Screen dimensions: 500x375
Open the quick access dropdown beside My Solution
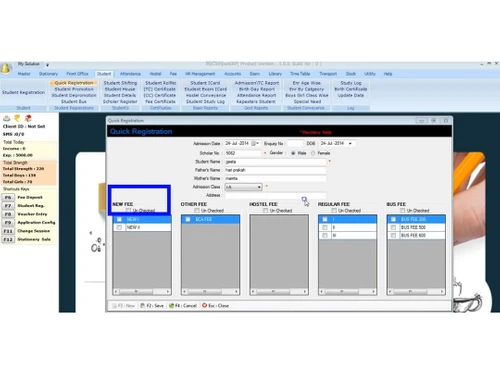[47, 65]
